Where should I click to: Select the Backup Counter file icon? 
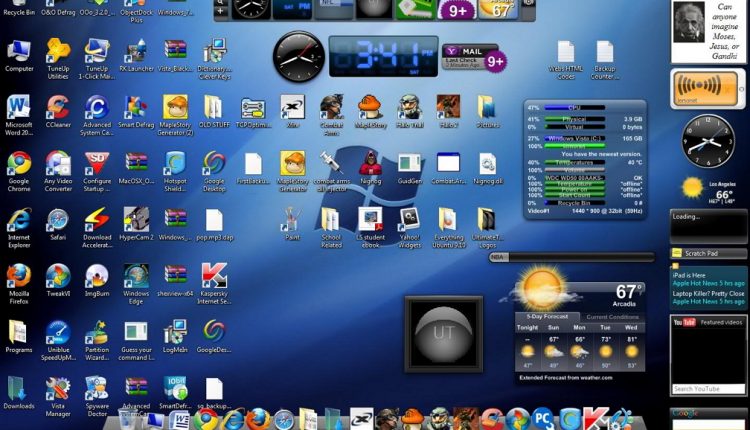(x=605, y=59)
